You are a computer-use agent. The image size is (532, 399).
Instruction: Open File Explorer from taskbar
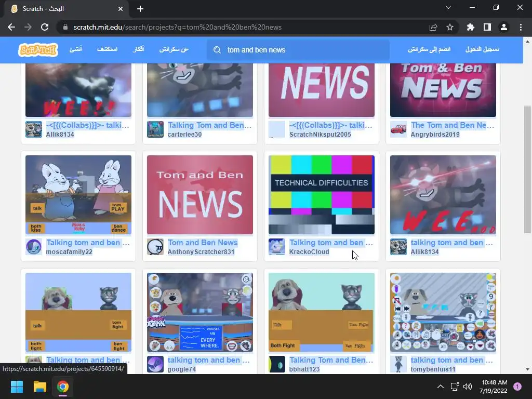(x=39, y=387)
